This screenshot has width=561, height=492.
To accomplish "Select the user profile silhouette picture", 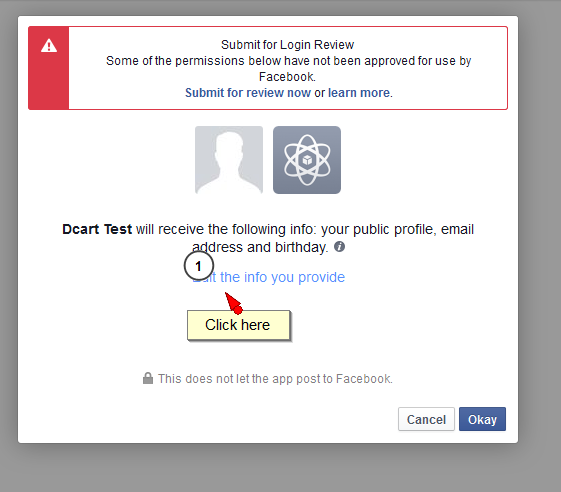I will point(229,160).
